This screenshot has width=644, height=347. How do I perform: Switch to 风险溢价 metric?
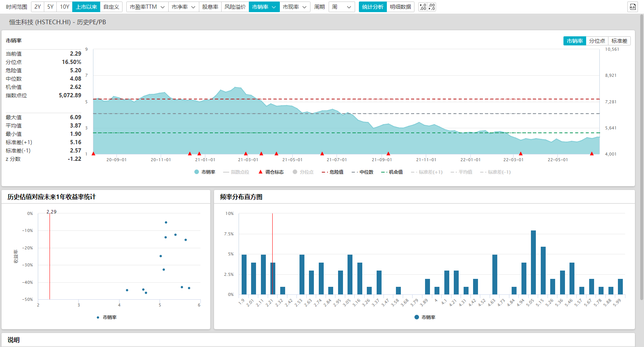point(235,7)
